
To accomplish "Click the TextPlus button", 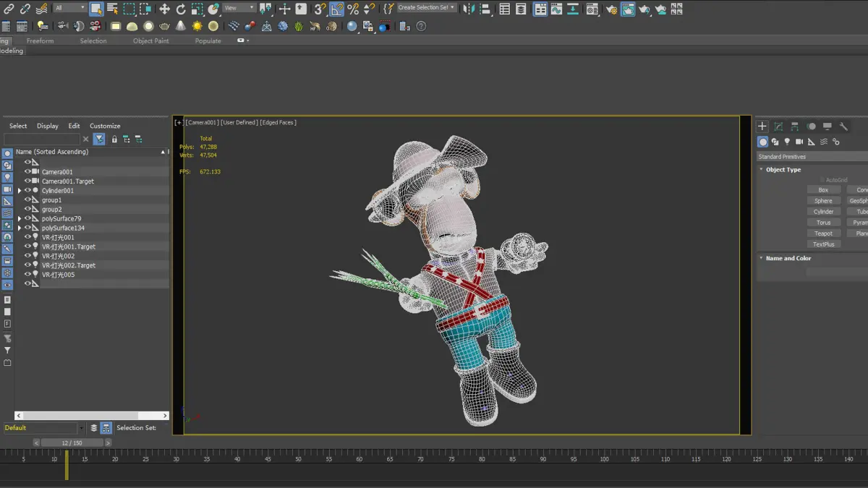I will 823,244.
